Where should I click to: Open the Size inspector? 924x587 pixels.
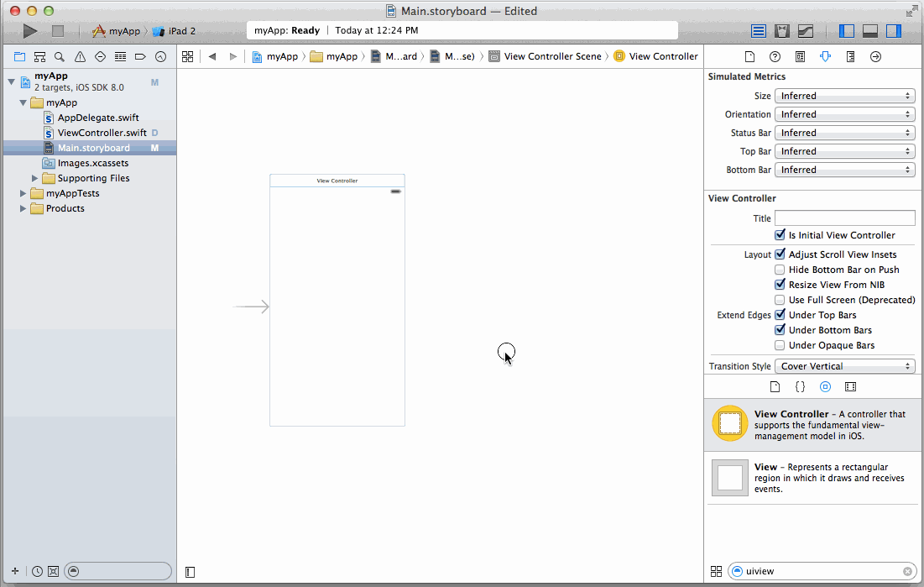pos(850,56)
